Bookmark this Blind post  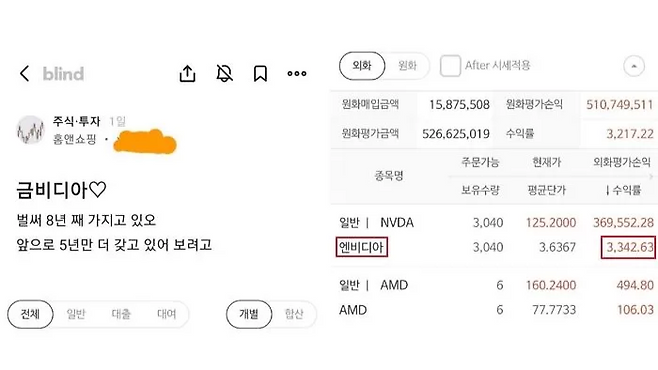coord(260,73)
